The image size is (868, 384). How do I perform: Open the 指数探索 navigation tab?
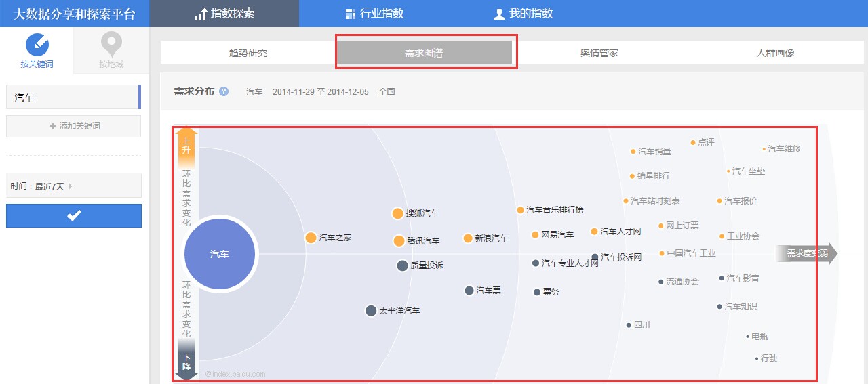pyautogui.click(x=224, y=14)
